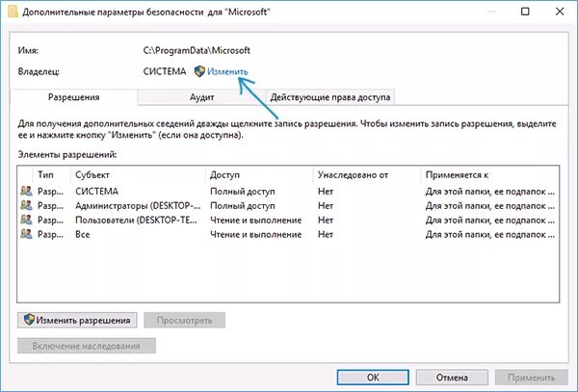Click the Изменить разрешения button
Image resolution: width=578 pixels, height=392 pixels.
pyautogui.click(x=77, y=320)
